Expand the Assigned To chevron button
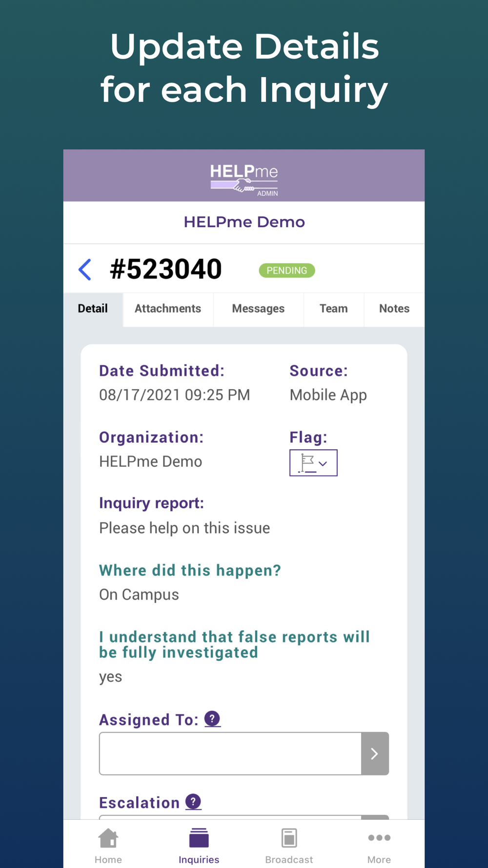The image size is (488, 868). pos(375,753)
